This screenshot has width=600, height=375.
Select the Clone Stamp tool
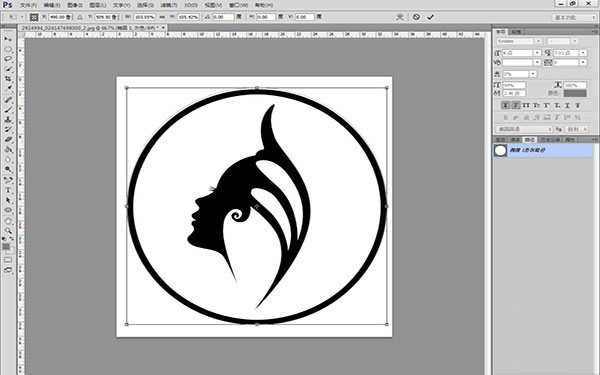[8, 120]
